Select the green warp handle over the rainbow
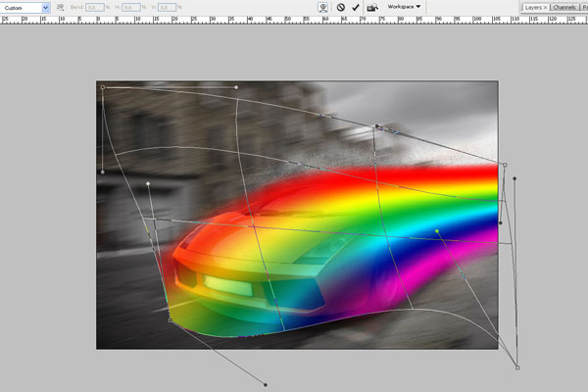Viewport: 588px width, 392px height. pyautogui.click(x=437, y=231)
